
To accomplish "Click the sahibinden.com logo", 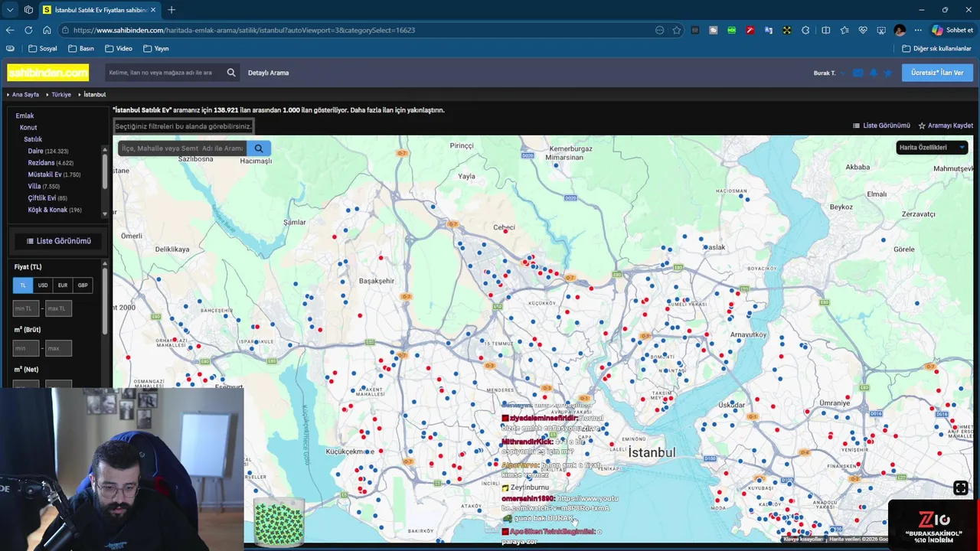I will point(47,73).
